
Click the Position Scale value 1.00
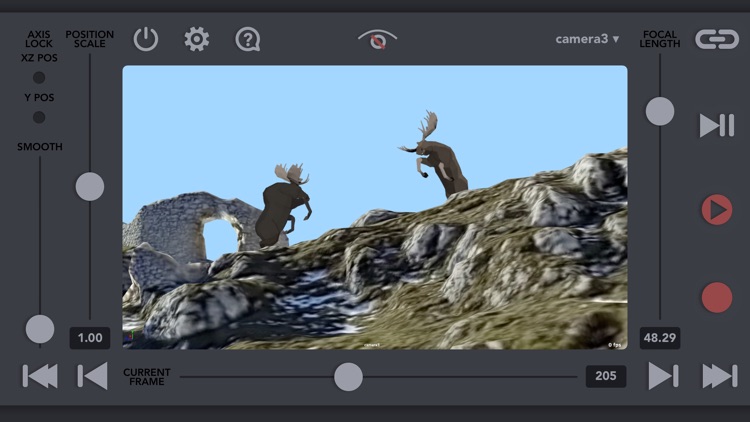click(x=90, y=338)
